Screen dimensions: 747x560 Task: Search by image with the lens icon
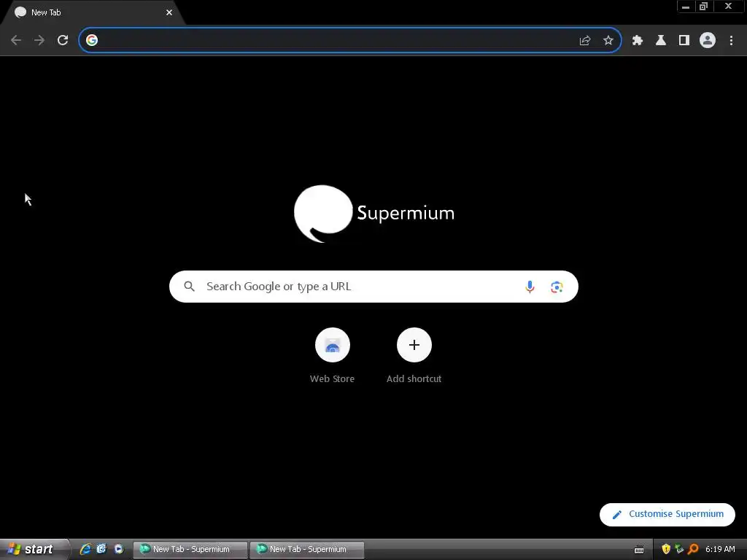point(557,287)
